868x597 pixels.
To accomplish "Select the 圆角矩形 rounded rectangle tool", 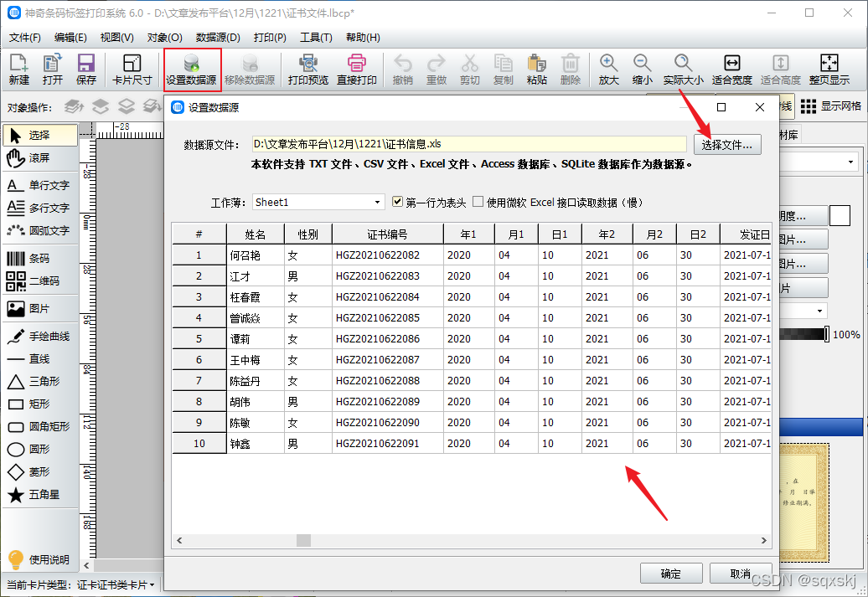I will point(40,426).
